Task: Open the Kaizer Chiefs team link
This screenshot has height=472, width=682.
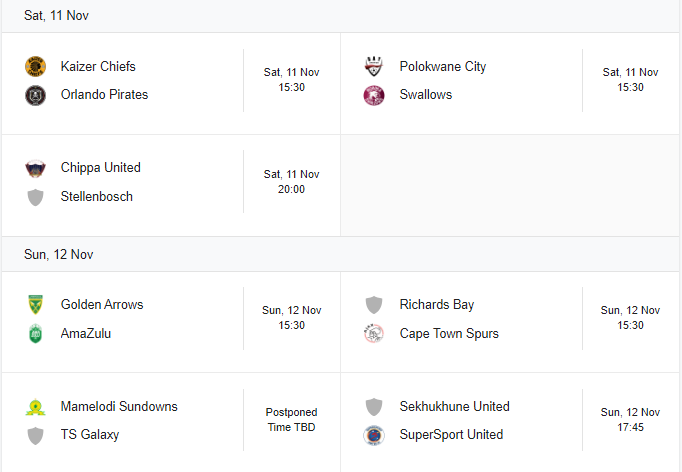Action: [98, 67]
